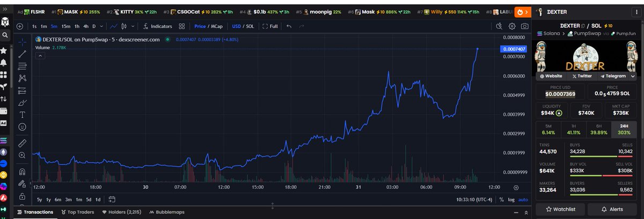Screen dimensions: 644x219
Task: Select the XABCD pattern tool
Action: coord(22,78)
